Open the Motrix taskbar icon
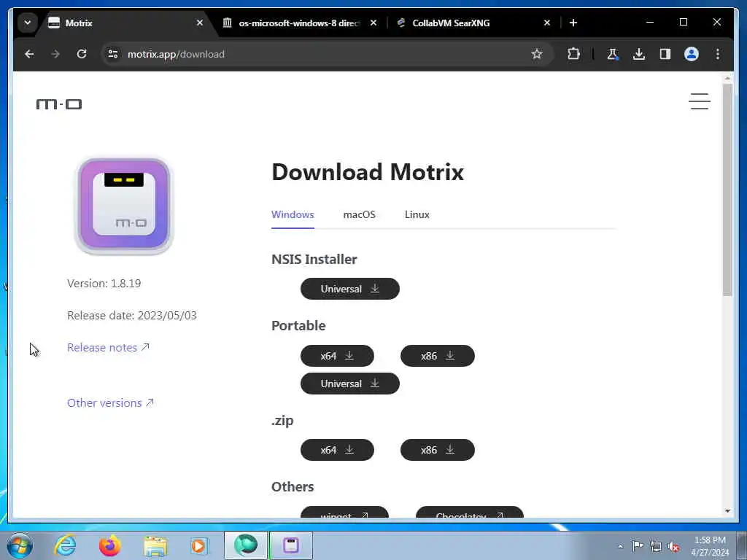Viewport: 747px width, 560px height. click(291, 545)
